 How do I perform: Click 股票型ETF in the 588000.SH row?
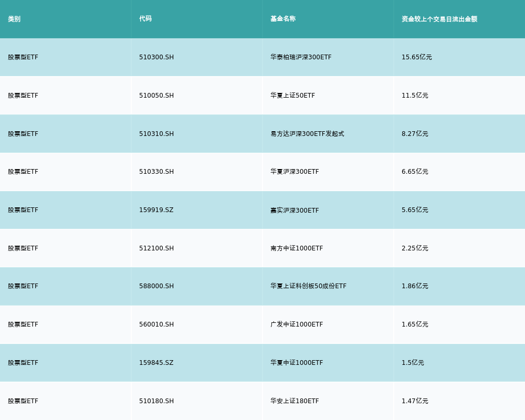(x=23, y=286)
